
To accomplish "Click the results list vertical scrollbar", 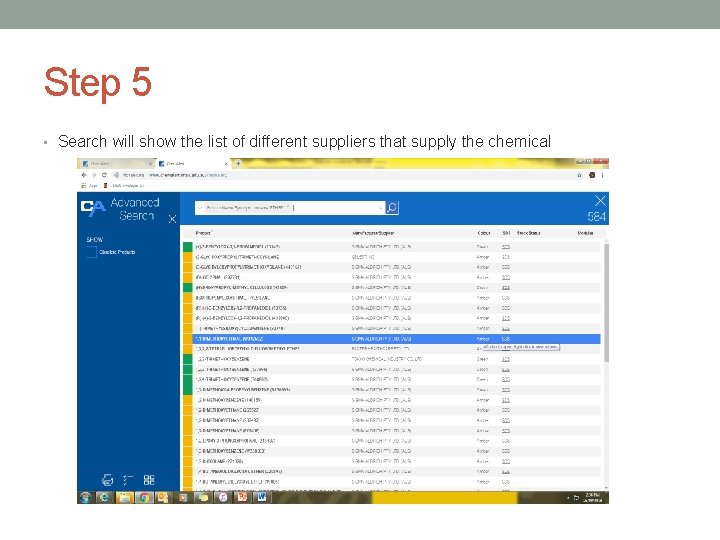I will tap(606, 303).
